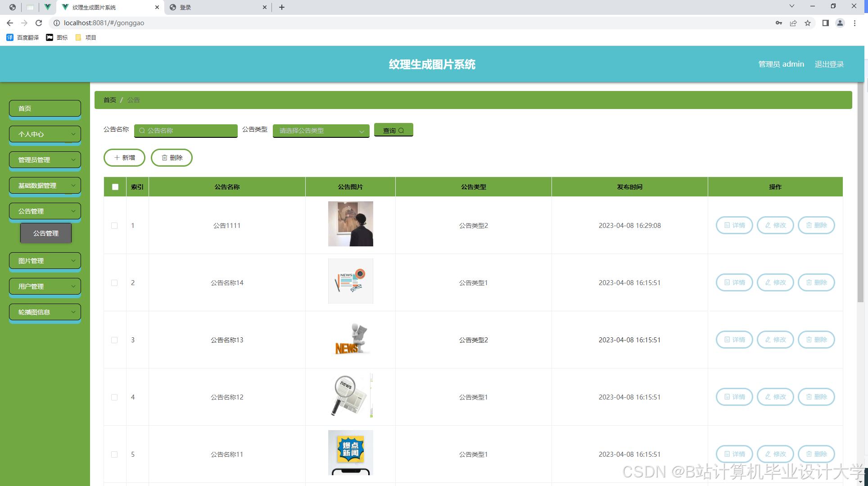Open the 项目 bookmark folder
Screen dimensions: 868x486
click(x=86, y=37)
